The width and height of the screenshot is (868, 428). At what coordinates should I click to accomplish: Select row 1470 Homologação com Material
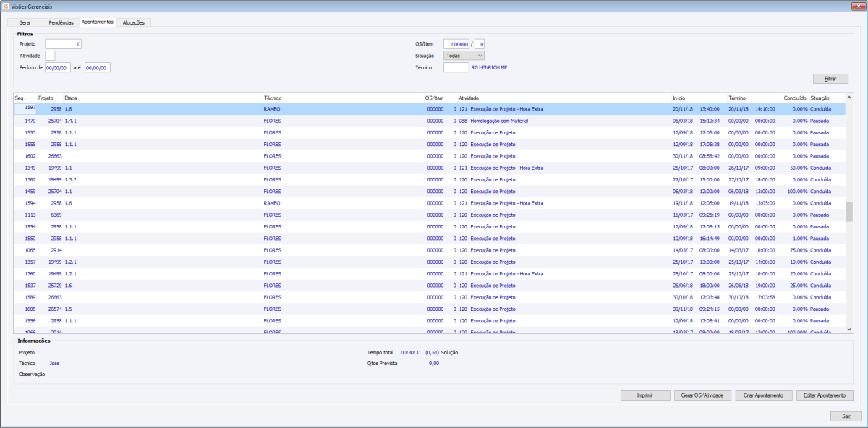pos(430,121)
